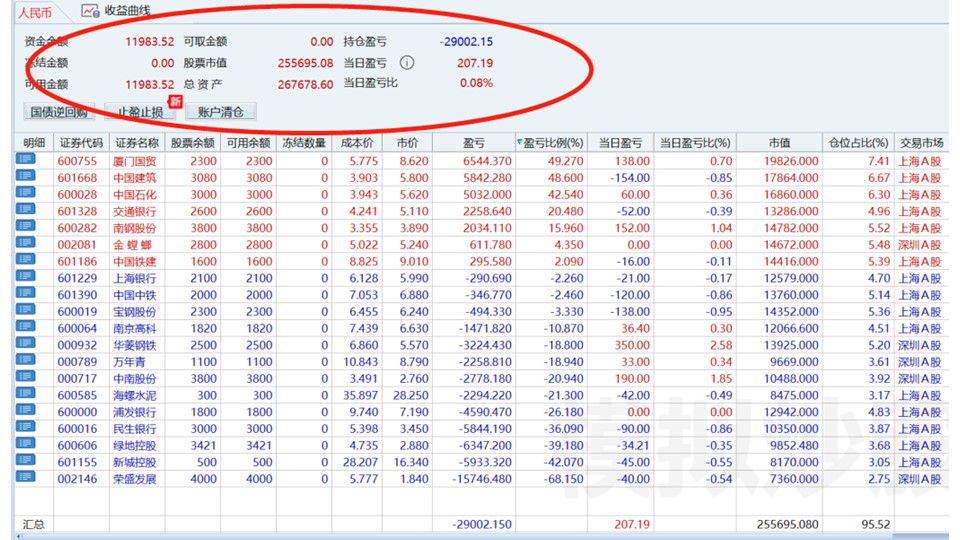Click the 国债逆回购 button
Image resolution: width=960 pixels, height=540 pixels.
click(x=59, y=111)
